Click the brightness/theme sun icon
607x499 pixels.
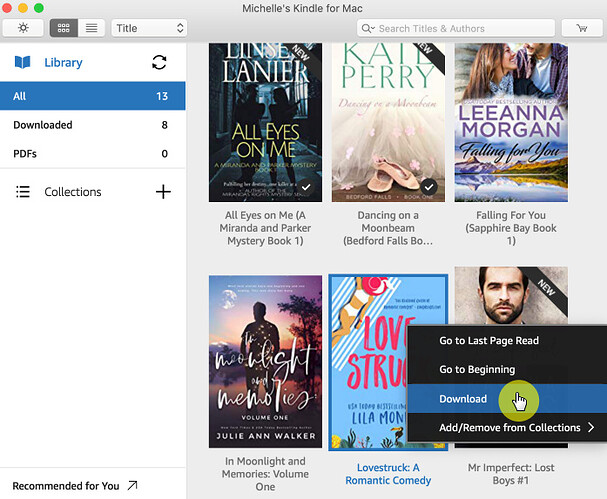(x=23, y=29)
